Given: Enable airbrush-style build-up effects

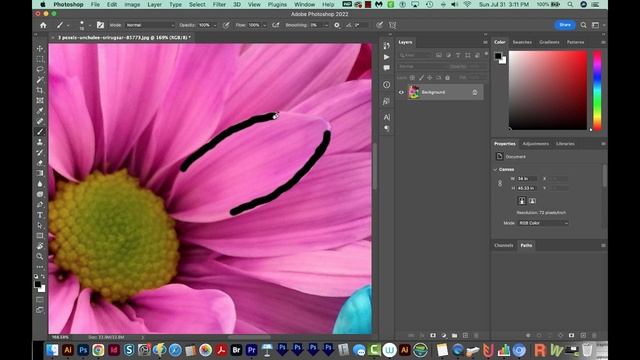Looking at the screenshot, I should pyautogui.click(x=276, y=25).
